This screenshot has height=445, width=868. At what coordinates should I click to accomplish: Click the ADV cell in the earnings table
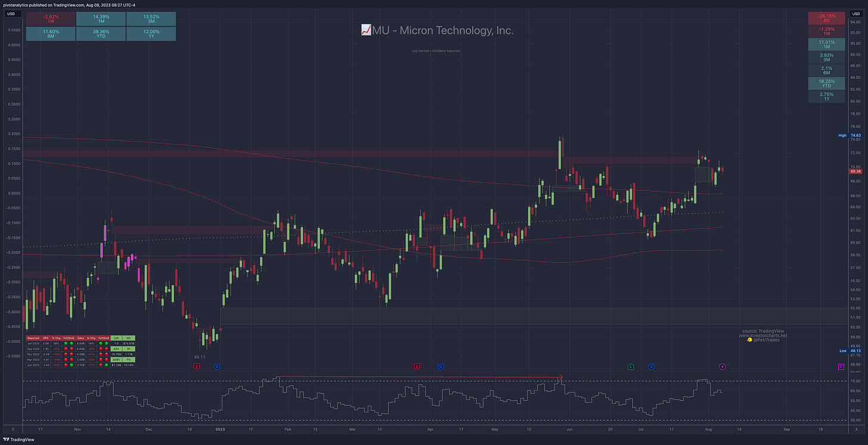click(x=116, y=348)
